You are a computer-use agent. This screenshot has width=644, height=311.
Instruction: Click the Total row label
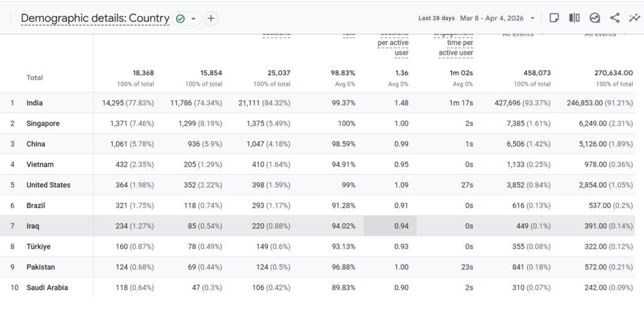pos(35,78)
